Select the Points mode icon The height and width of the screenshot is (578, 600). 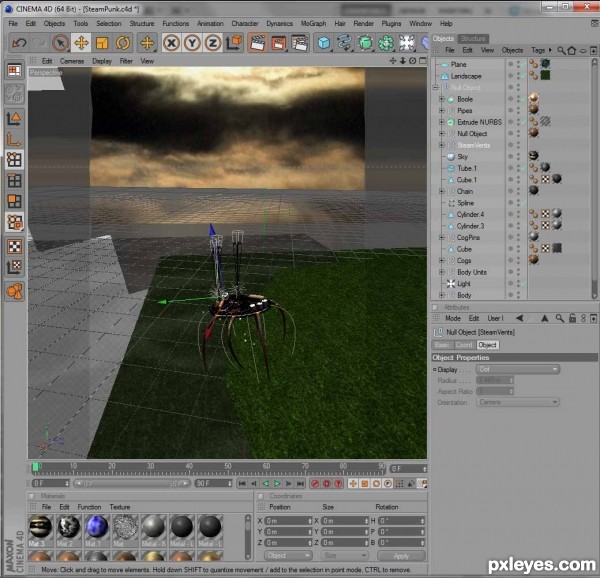point(15,160)
